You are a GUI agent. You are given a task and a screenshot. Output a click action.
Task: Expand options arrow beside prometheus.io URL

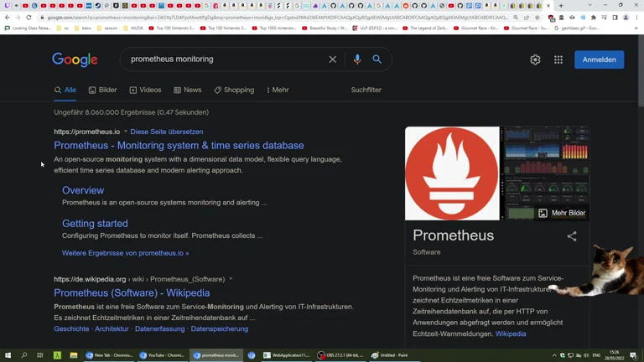[x=126, y=132]
